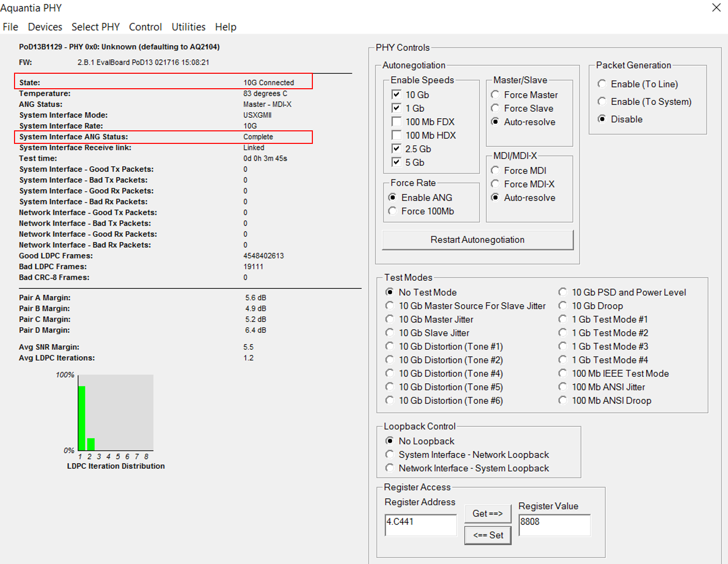Click the 83 degrees C temperature value

pos(265,94)
